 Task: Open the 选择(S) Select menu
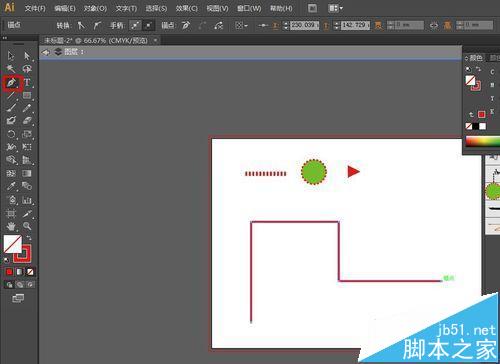(156, 8)
